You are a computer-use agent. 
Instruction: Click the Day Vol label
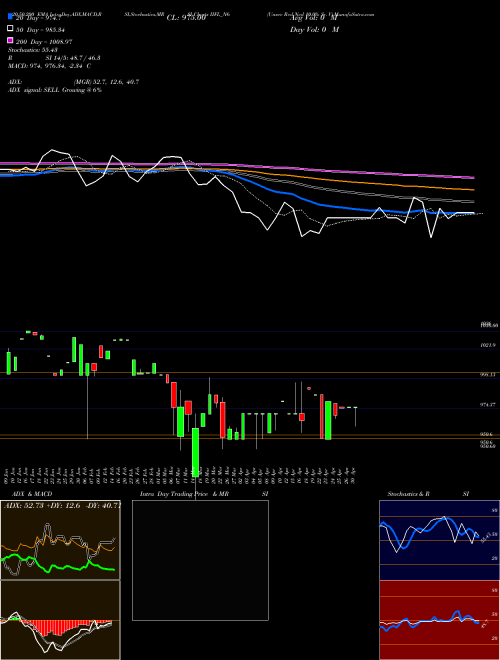point(314,30)
